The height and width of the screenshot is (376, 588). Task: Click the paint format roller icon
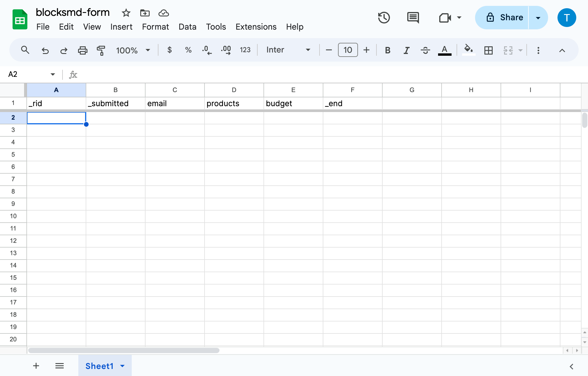pos(101,50)
